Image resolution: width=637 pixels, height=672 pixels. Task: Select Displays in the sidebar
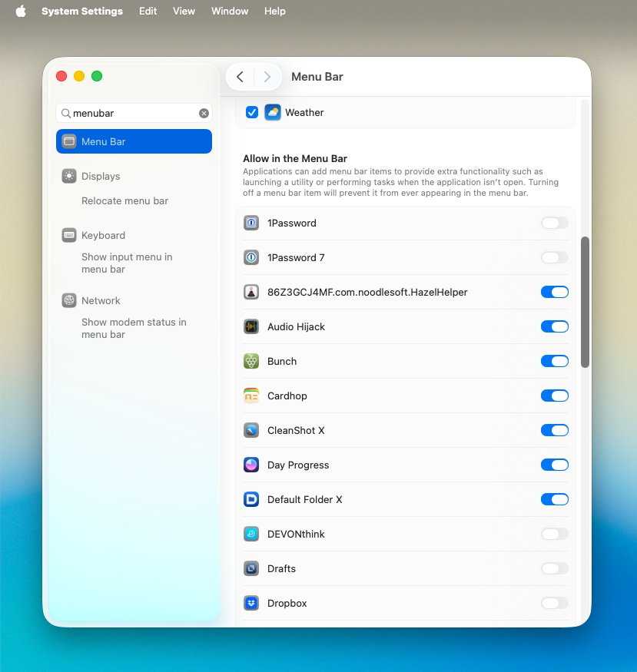(x=101, y=176)
